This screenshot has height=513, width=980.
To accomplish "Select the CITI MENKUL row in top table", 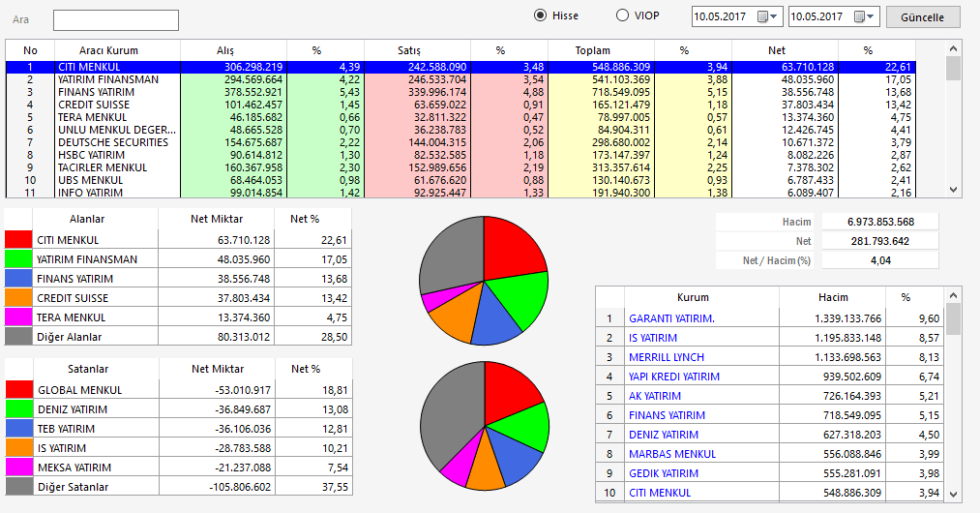I will [x=460, y=67].
